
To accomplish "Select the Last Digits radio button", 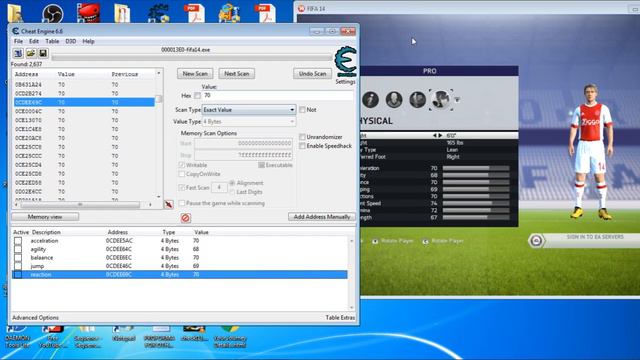I will click(x=232, y=192).
